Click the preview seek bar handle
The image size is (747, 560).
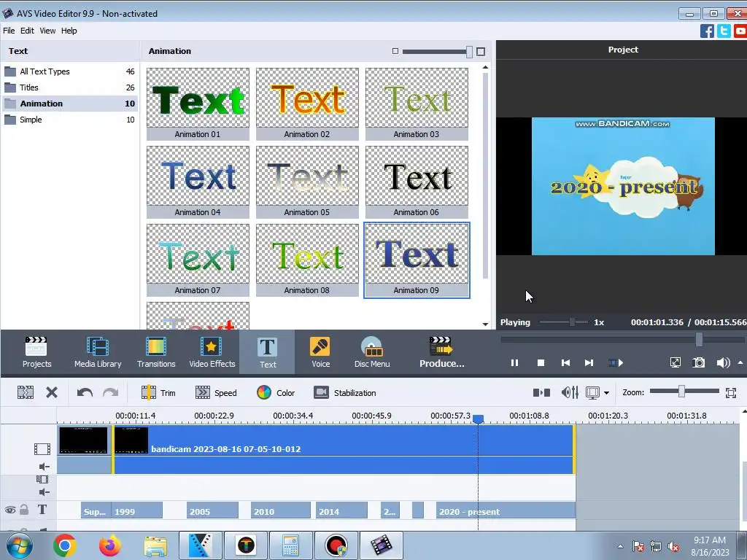point(699,340)
